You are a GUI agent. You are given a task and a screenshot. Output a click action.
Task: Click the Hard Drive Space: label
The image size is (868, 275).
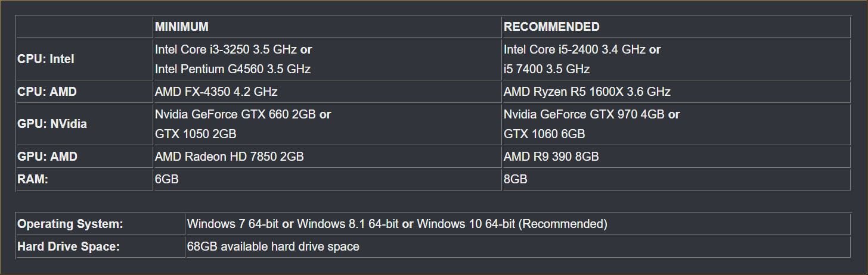coord(69,246)
